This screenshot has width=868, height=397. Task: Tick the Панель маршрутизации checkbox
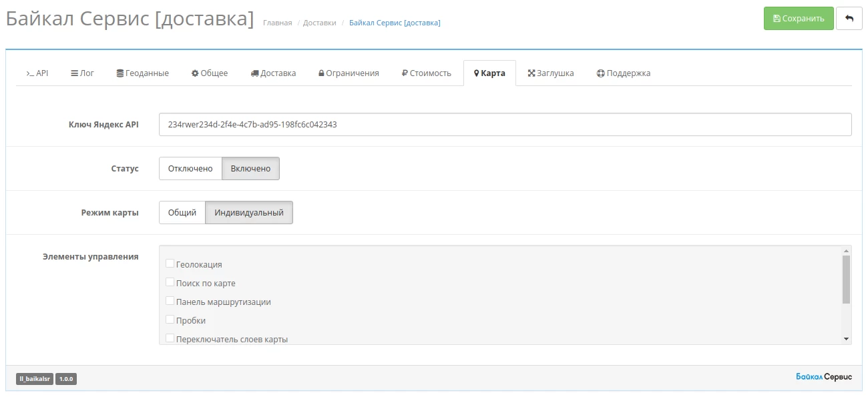170,302
